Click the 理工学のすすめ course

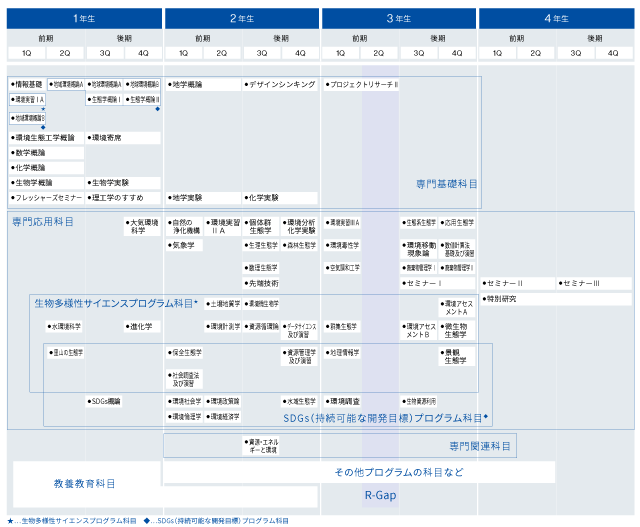(122, 198)
